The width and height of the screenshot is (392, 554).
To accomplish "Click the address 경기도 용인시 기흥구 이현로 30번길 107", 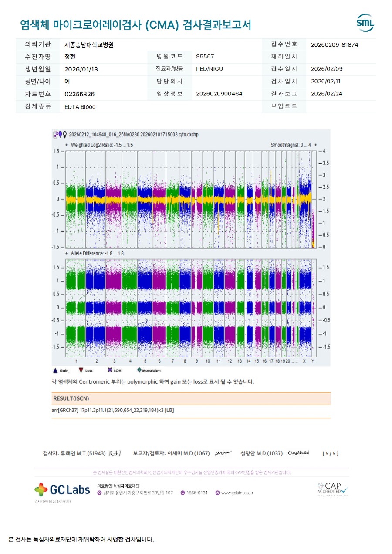I will click(x=138, y=493).
